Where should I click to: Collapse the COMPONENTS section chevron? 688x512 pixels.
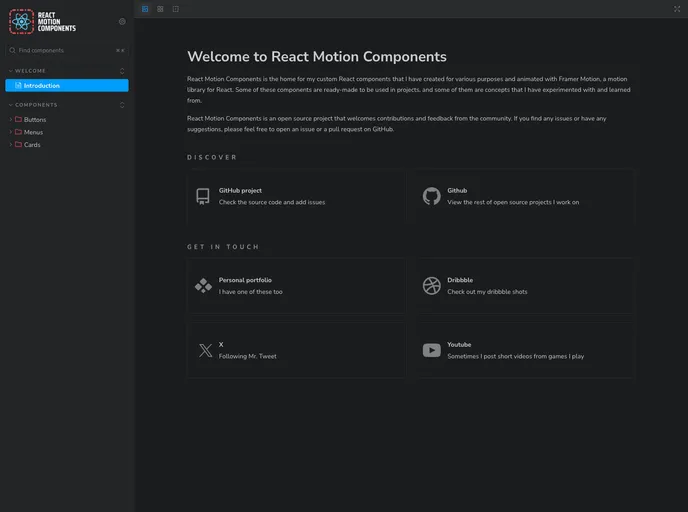[11, 105]
